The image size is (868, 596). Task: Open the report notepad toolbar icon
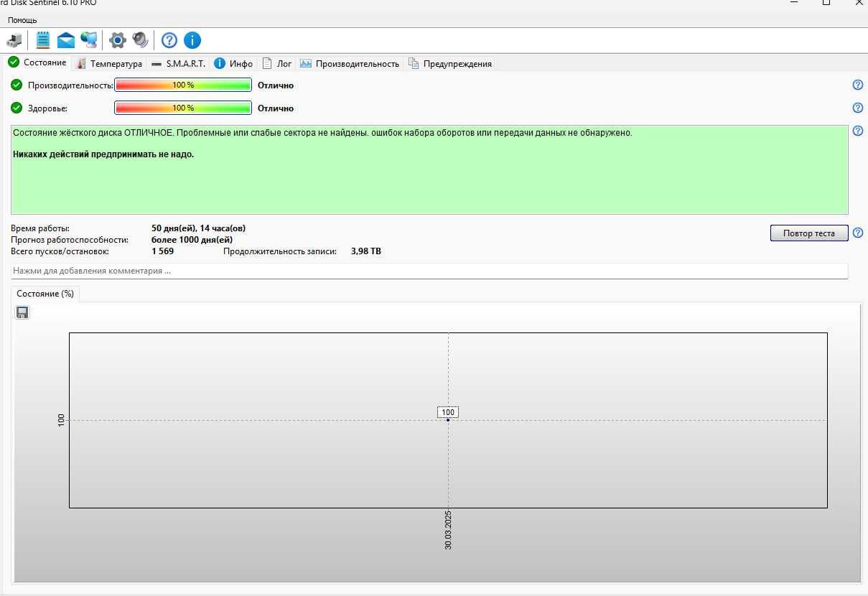43,39
